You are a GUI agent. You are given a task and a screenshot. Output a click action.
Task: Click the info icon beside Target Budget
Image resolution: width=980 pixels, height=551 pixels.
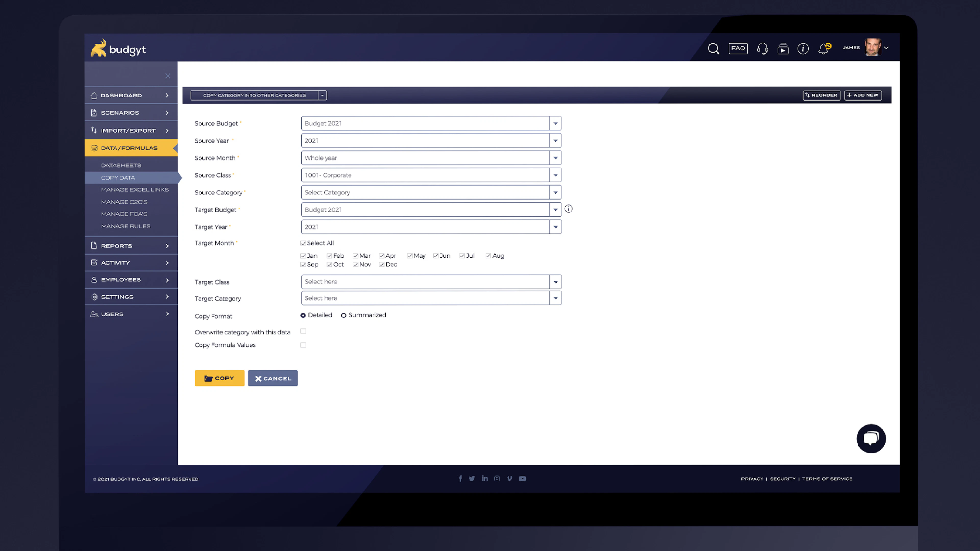568,209
